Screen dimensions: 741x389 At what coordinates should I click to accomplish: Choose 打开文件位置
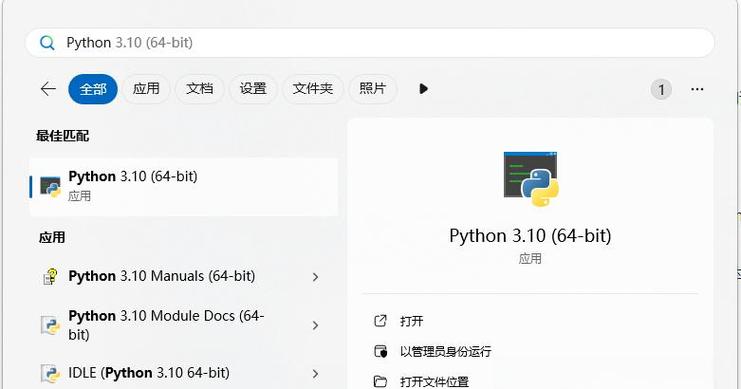click(434, 381)
